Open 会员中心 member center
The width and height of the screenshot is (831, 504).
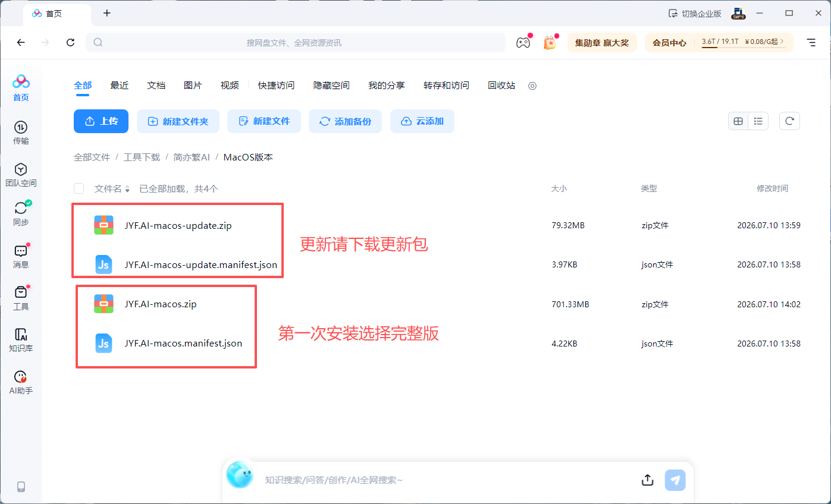669,42
